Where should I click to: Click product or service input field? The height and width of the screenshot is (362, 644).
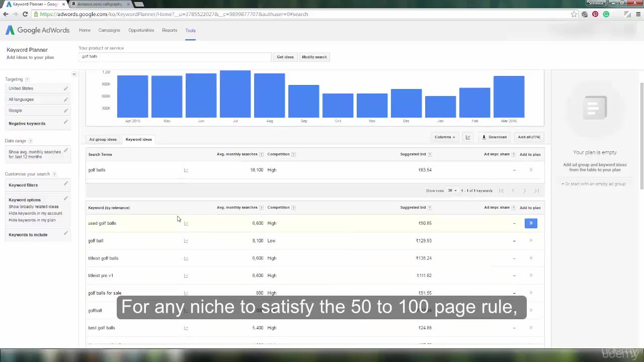click(x=175, y=56)
